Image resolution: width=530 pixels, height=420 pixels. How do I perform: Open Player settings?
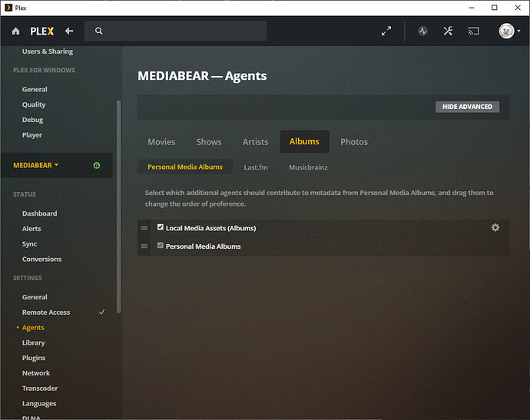[32, 135]
